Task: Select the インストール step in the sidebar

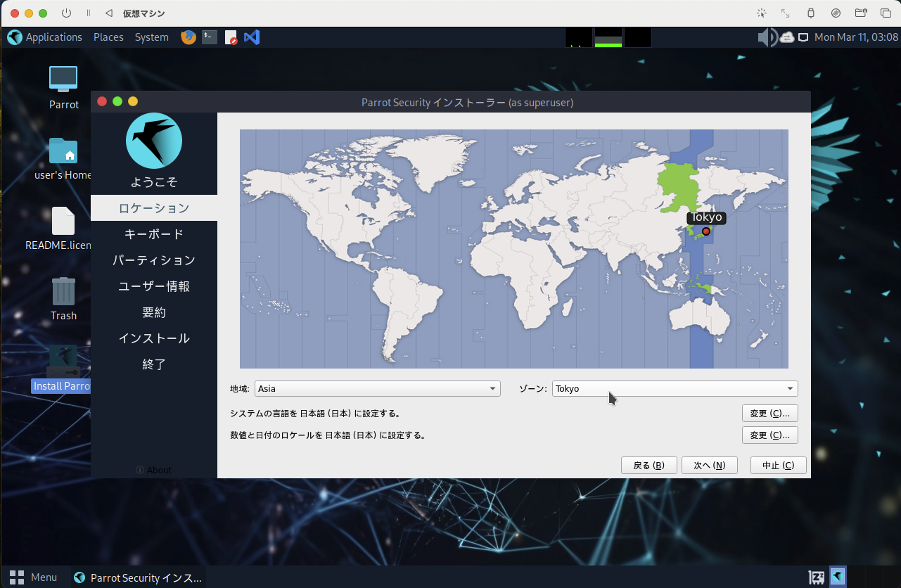Action: pyautogui.click(x=154, y=338)
